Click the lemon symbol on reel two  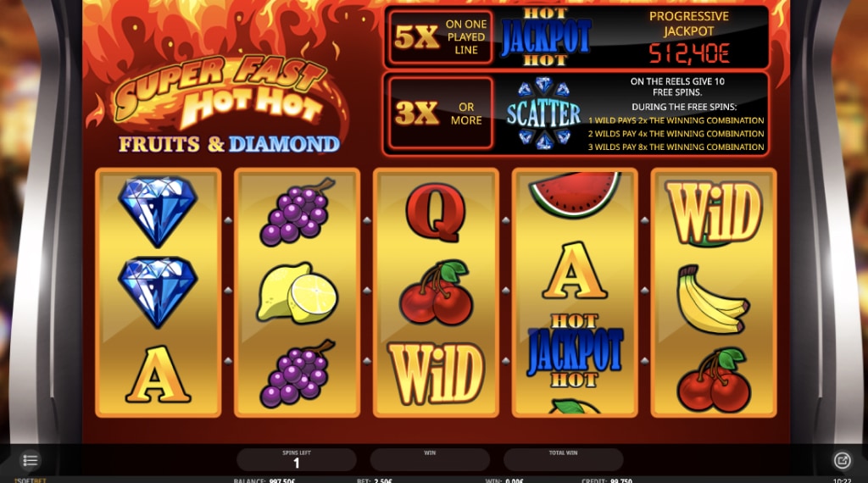pos(298,292)
